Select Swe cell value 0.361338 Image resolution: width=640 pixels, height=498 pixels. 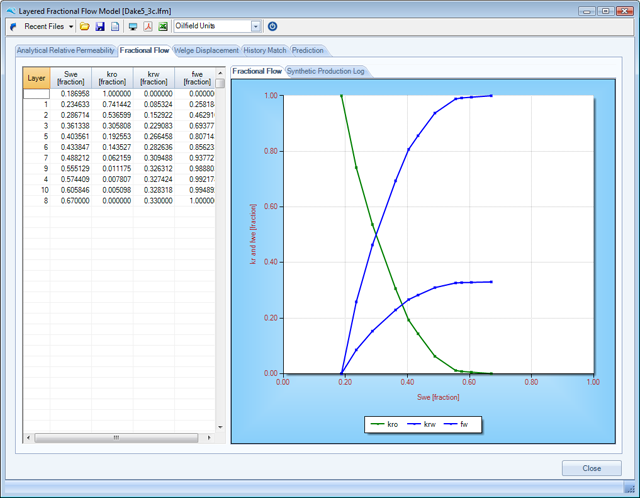(71, 126)
